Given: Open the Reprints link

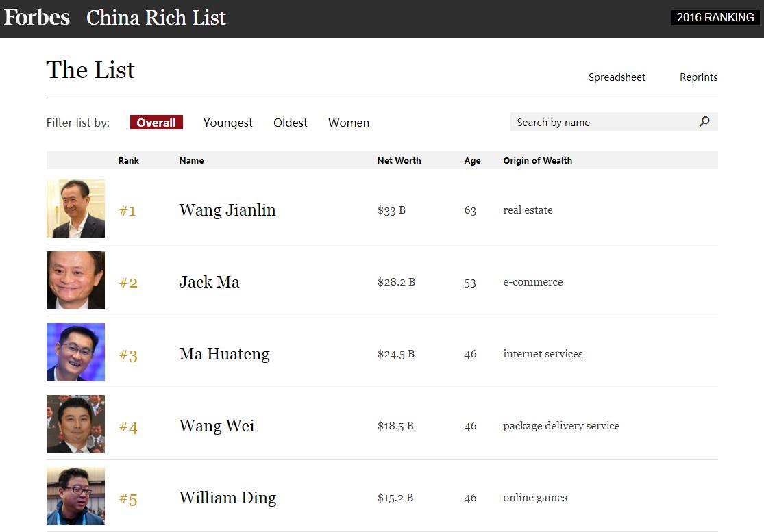Looking at the screenshot, I should (698, 77).
